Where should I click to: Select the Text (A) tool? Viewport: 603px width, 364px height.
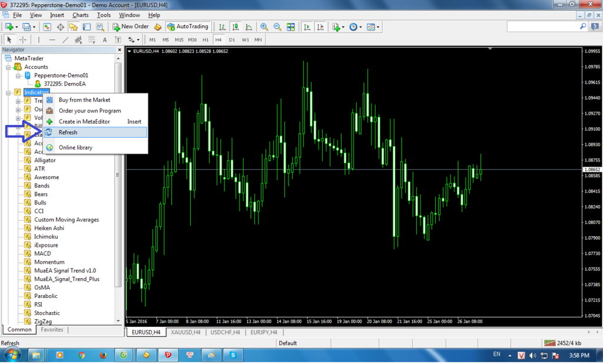tap(105, 39)
